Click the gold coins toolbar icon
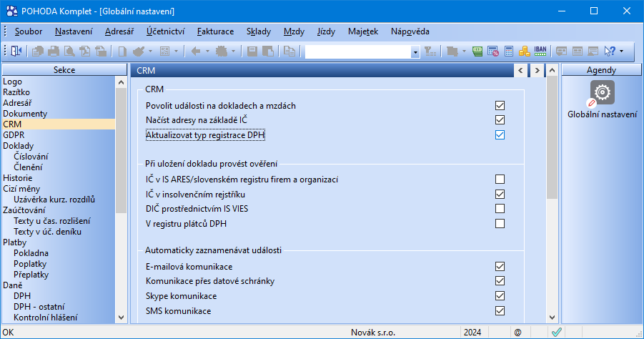 (x=525, y=51)
